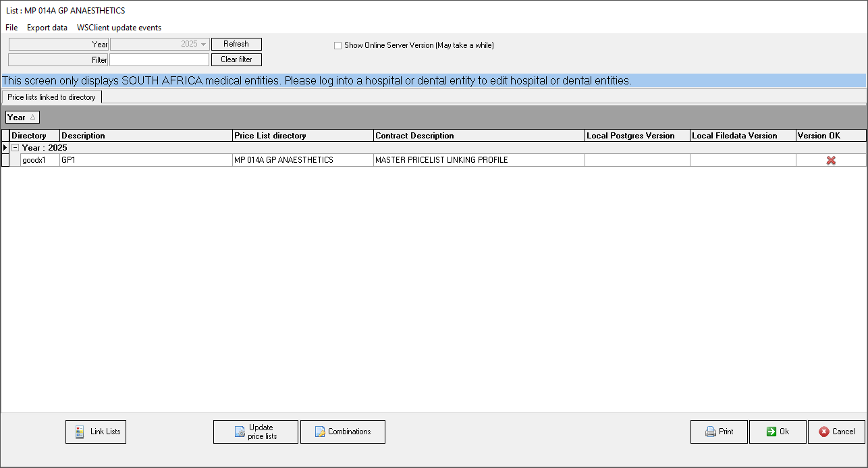868x468 pixels.
Task: Select the Price lists linked to directory tab
Action: pyautogui.click(x=52, y=97)
